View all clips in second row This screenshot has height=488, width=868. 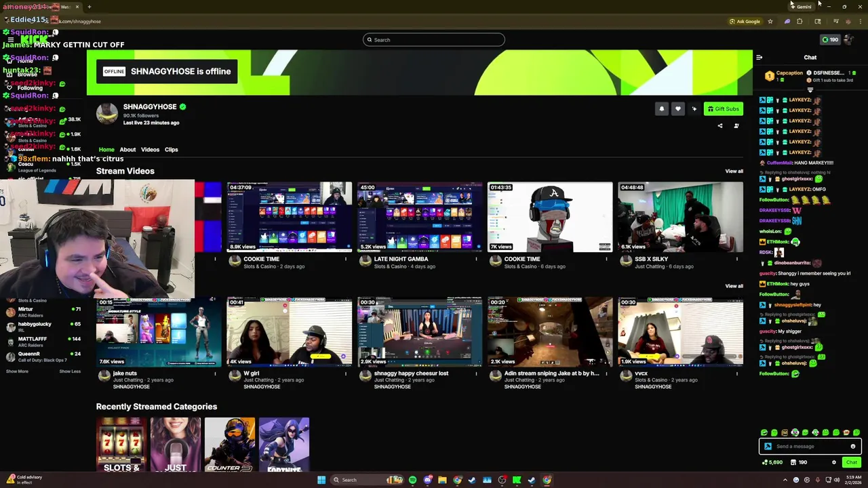(734, 285)
